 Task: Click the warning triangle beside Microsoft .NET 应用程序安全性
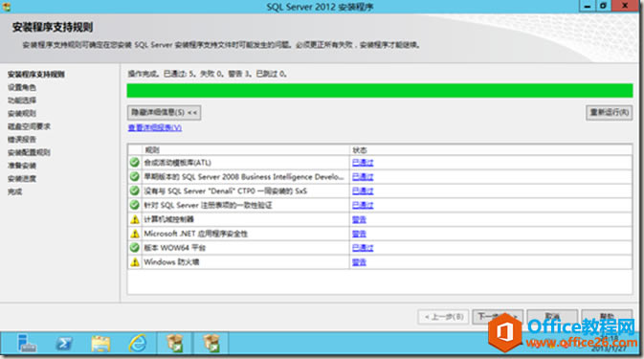tap(135, 234)
